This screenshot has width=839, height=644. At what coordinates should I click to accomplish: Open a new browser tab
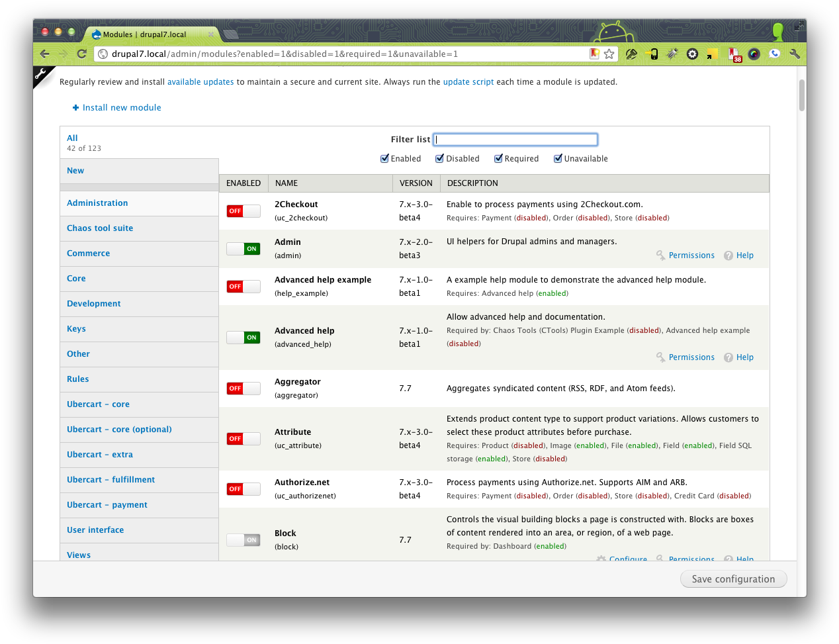[231, 34]
